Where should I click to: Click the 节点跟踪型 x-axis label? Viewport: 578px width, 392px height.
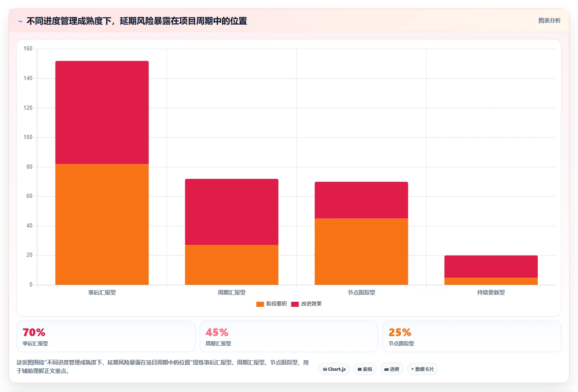click(361, 292)
